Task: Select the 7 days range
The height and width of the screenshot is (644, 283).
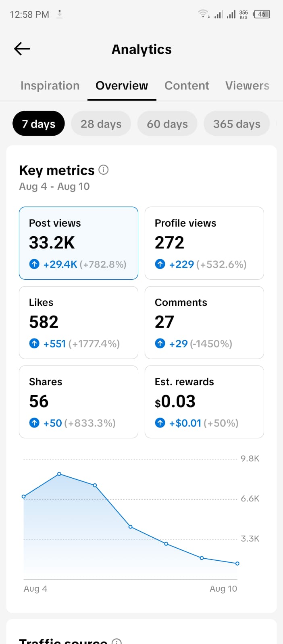Action: pos(39,124)
